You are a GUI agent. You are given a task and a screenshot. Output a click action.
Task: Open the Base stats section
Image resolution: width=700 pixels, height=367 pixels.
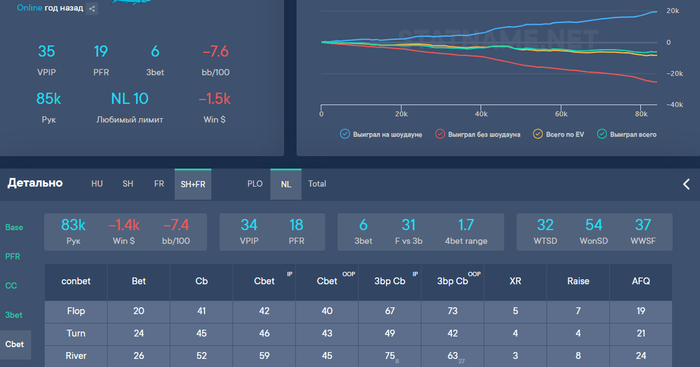click(x=14, y=227)
